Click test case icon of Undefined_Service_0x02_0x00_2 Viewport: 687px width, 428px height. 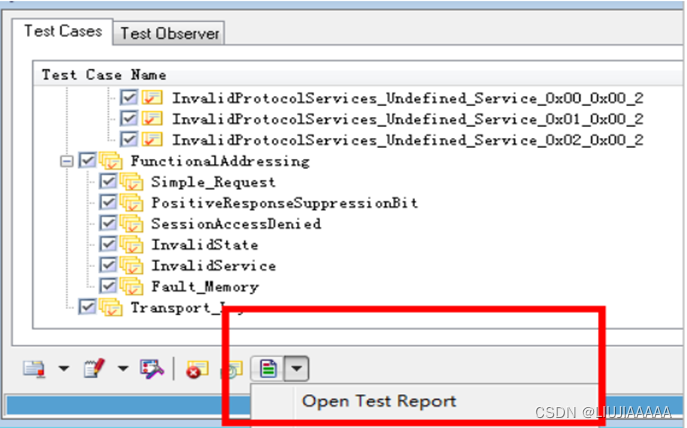click(x=152, y=139)
